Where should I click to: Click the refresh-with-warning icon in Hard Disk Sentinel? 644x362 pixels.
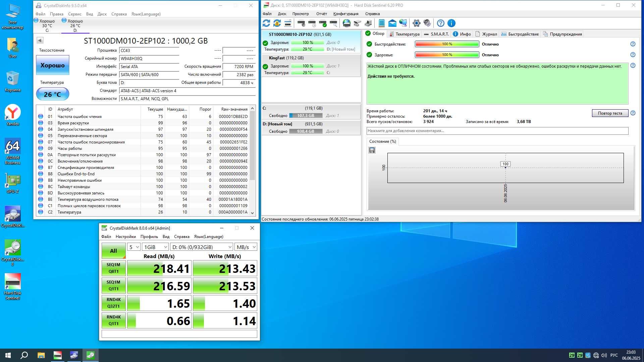click(277, 23)
